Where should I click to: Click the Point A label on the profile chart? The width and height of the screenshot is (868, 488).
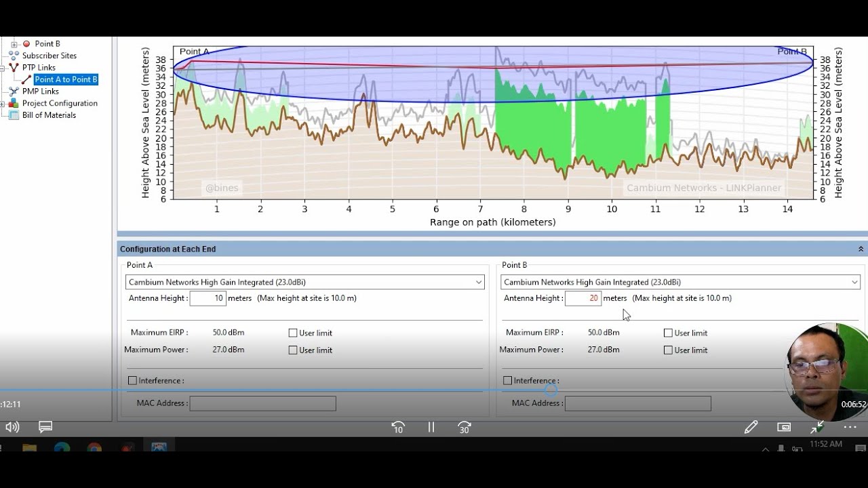pos(194,52)
